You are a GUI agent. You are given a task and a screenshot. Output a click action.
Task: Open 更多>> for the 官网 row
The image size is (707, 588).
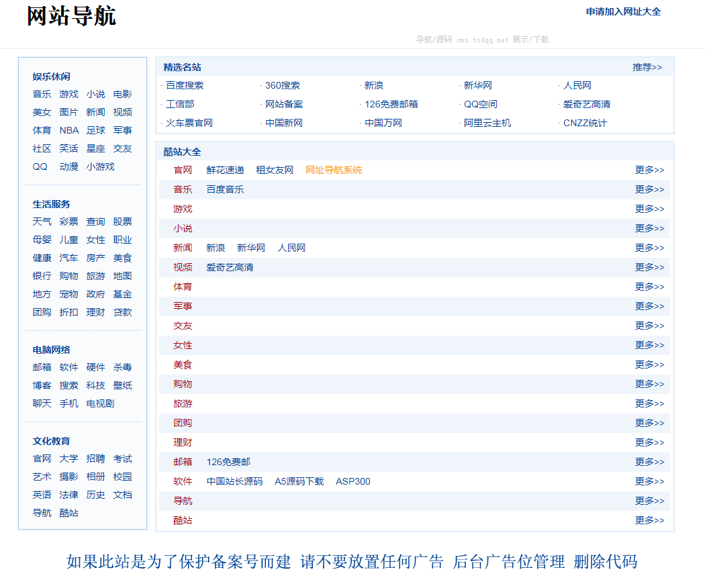pyautogui.click(x=649, y=170)
